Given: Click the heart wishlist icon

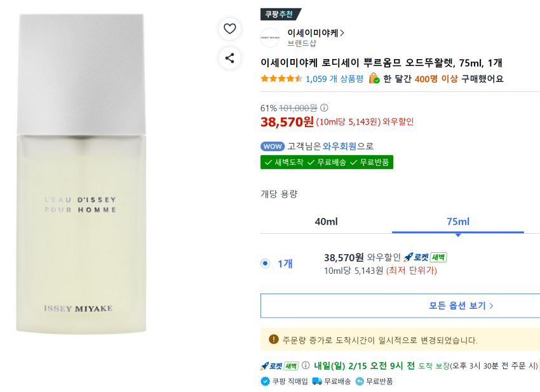Looking at the screenshot, I should (229, 29).
